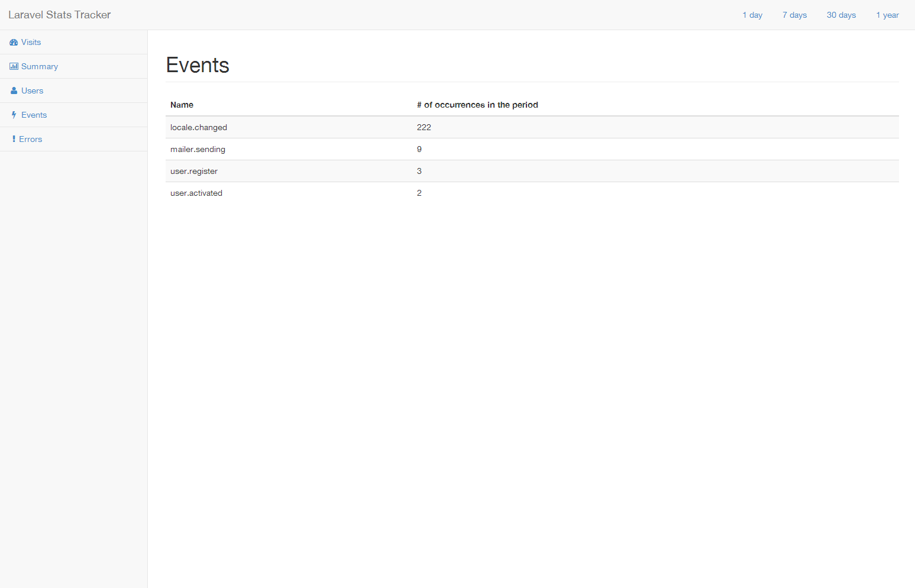Set the time range to 7 days
Viewport: 915px width, 588px height.
coord(794,15)
